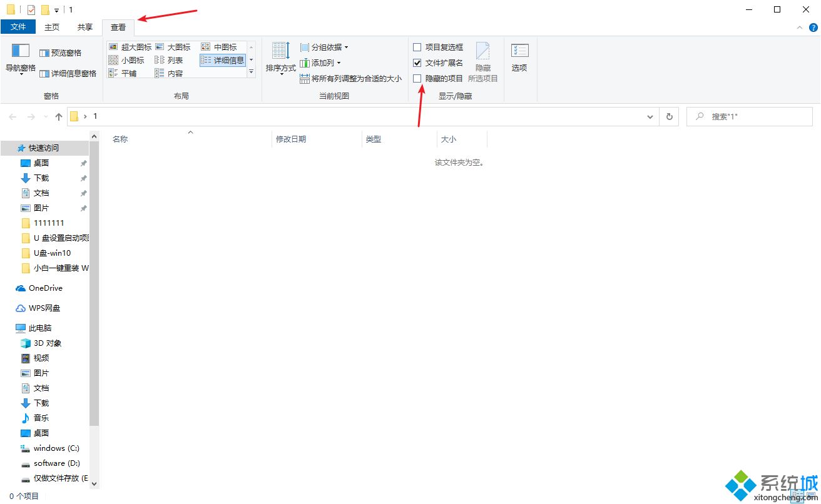Viewport: 821px width, 504px height.
Task: Select Quick access (快速访问) in sidebar
Action: [44, 148]
